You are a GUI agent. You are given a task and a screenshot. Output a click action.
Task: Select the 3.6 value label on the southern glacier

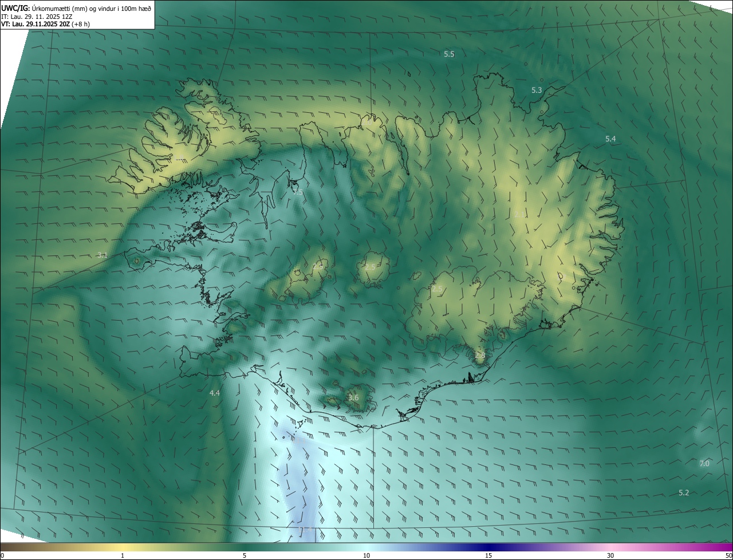353,398
